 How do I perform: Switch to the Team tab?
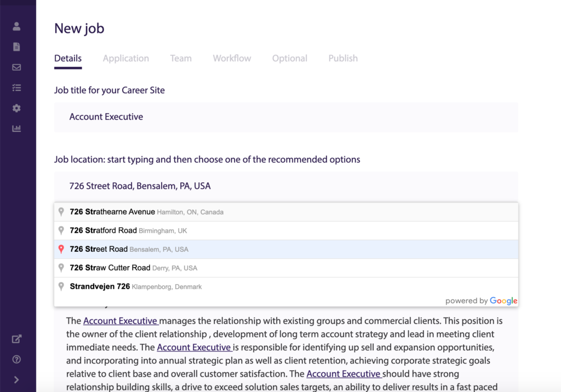181,58
